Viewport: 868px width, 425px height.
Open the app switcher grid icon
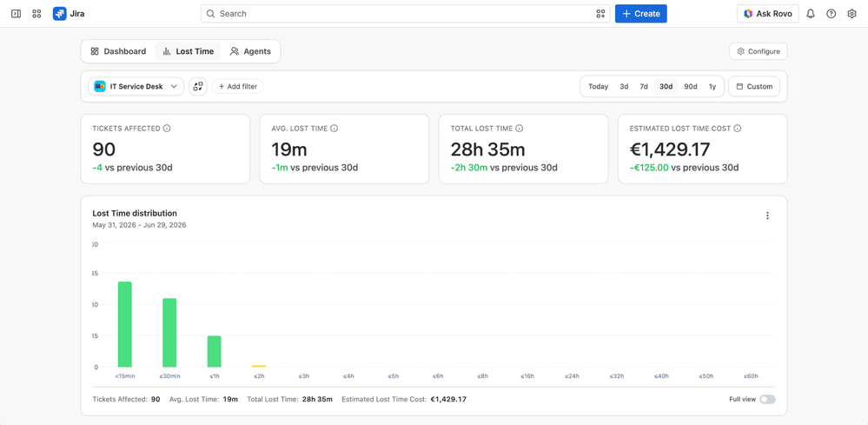[x=36, y=14]
